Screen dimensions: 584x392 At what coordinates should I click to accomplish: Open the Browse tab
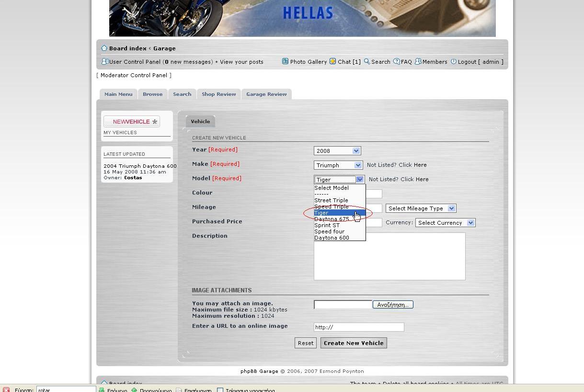pyautogui.click(x=152, y=94)
